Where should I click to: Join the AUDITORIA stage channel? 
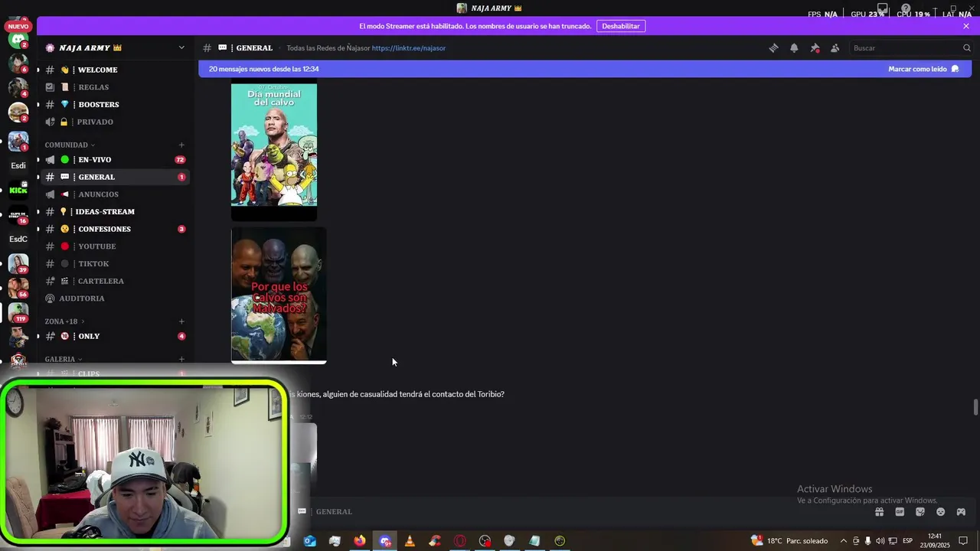(x=115, y=298)
